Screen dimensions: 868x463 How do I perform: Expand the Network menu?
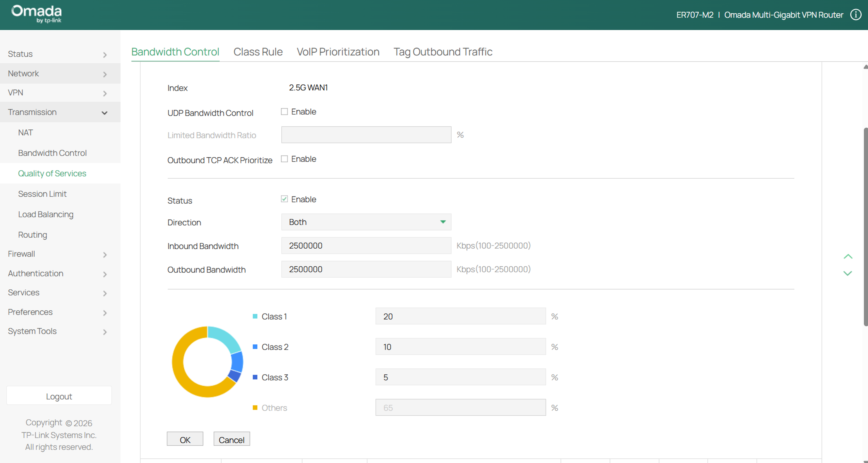click(60, 73)
